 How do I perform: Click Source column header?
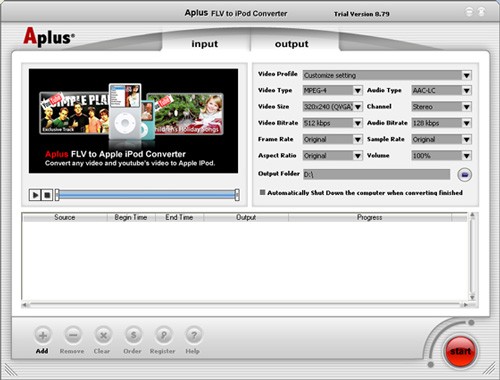tap(65, 217)
